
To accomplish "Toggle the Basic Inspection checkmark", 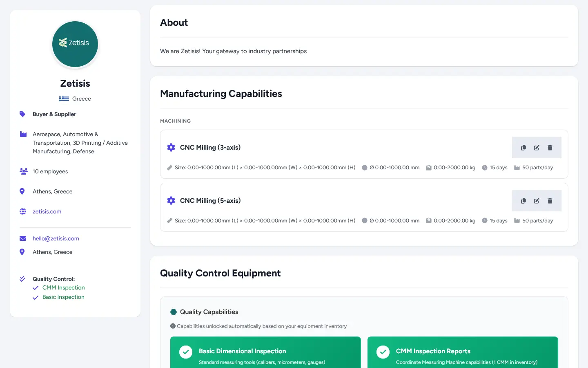I will (36, 297).
